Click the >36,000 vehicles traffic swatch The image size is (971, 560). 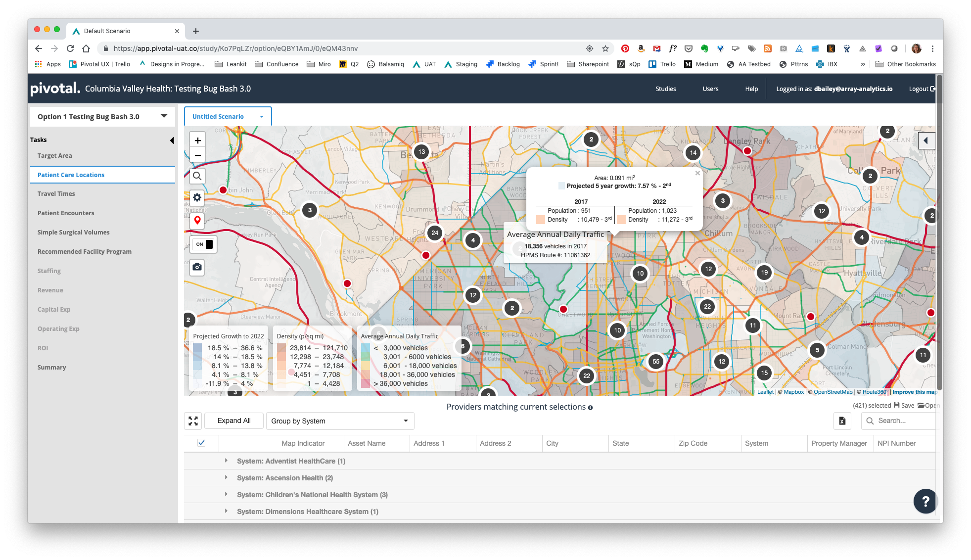[366, 384]
